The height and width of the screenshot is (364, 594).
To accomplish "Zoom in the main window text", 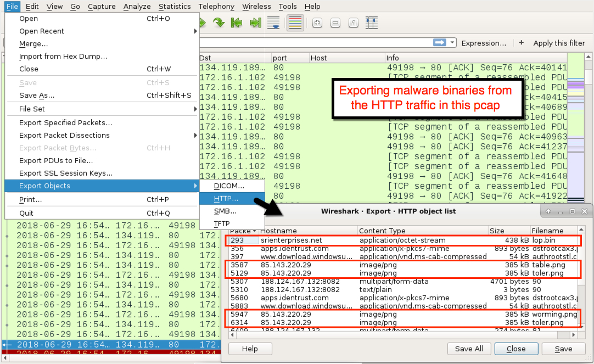I will coord(317,23).
